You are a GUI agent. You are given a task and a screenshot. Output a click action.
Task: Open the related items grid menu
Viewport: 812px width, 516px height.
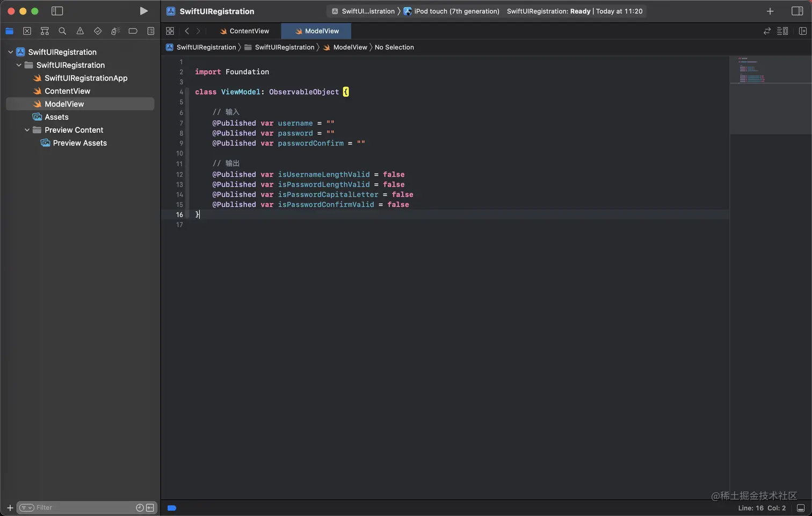pos(170,31)
